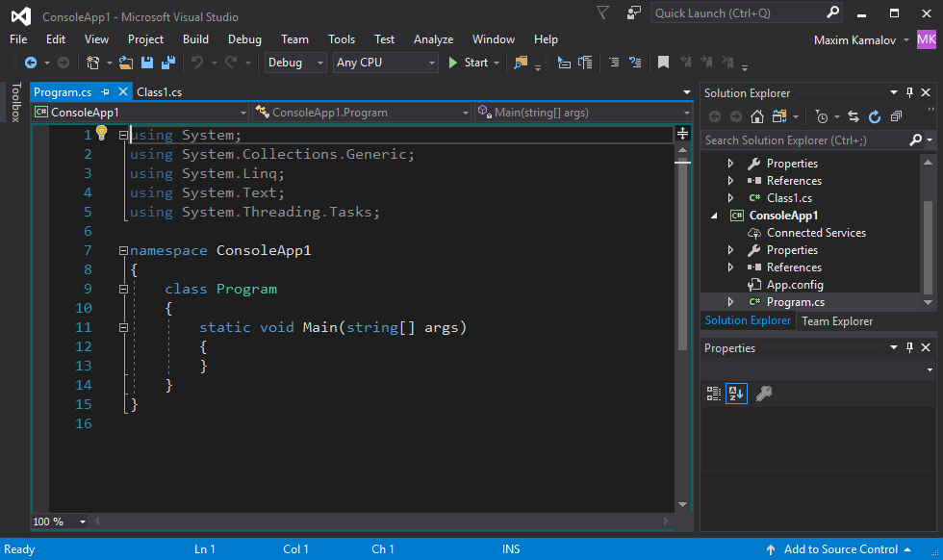Open the Find in Files toolbar icon
The width and height of the screenshot is (943, 560).
pos(521,63)
